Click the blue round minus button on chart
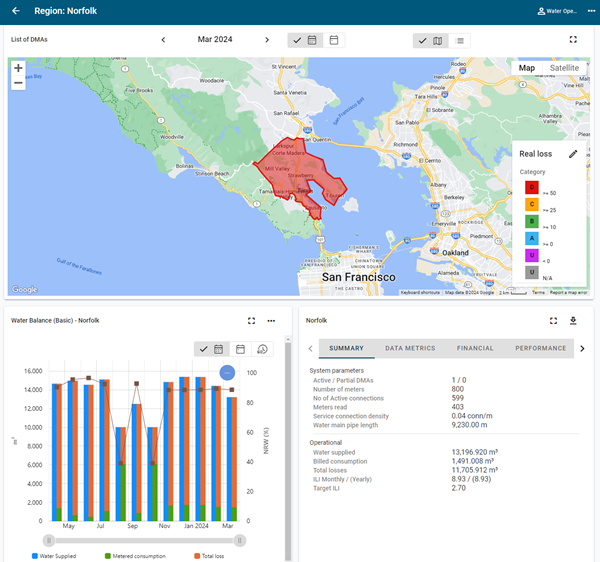The width and height of the screenshot is (600, 562). tap(227, 373)
